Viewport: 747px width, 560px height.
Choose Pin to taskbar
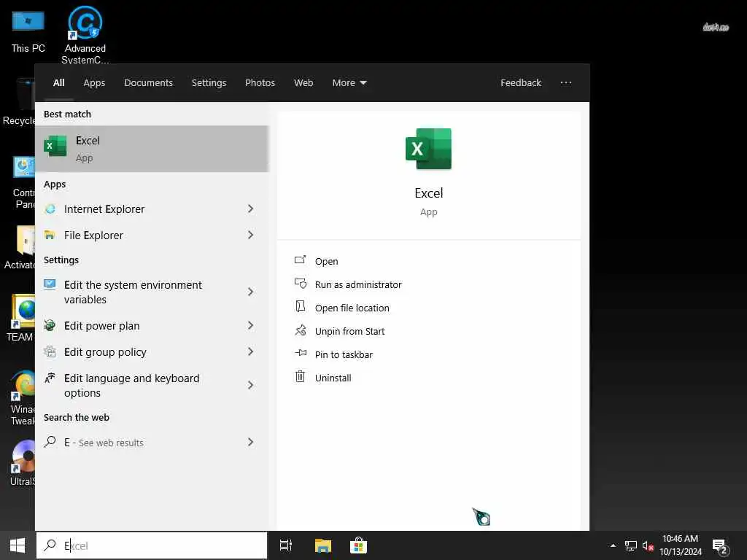click(x=344, y=355)
